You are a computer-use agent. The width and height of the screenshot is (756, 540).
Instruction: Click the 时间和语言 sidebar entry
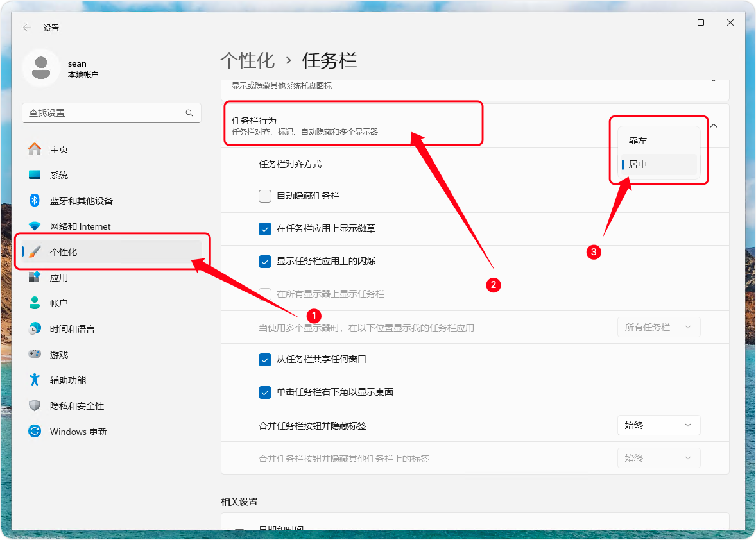[x=112, y=328]
